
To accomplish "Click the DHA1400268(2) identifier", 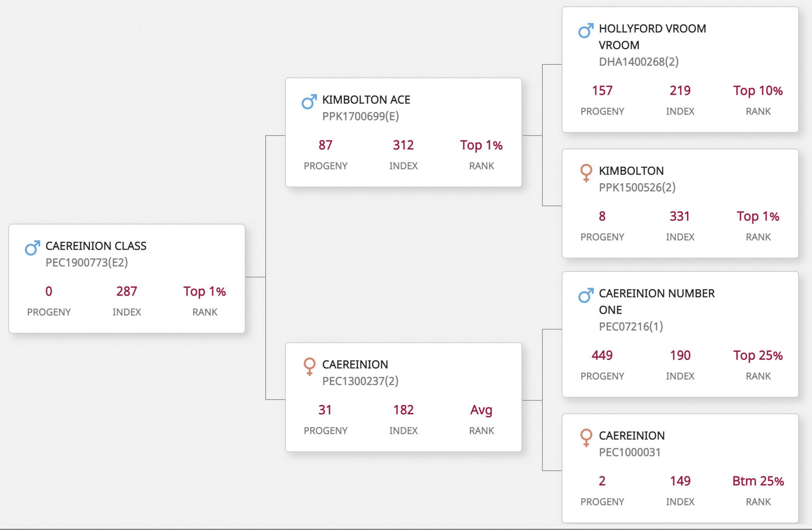I will (638, 62).
